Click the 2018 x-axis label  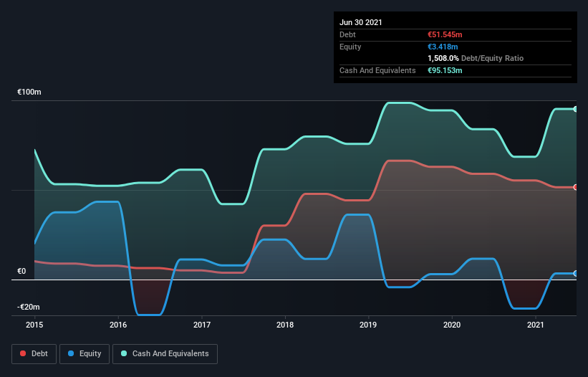tap(285, 325)
